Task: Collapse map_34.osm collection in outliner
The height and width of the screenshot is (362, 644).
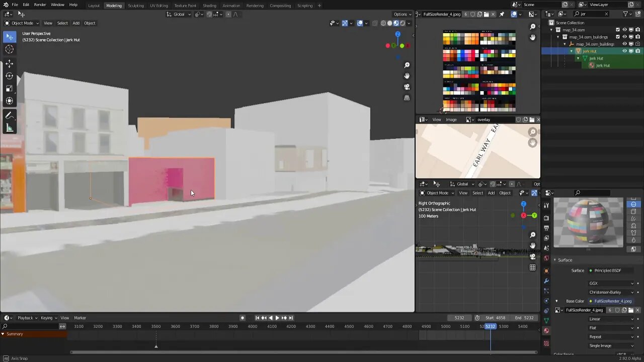Action: coord(551,30)
